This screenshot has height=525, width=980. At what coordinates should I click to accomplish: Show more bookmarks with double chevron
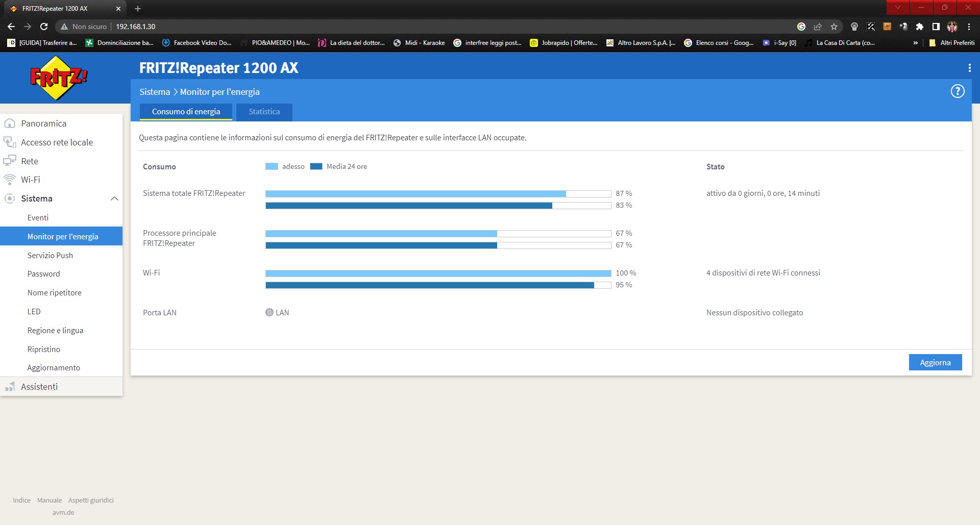915,43
